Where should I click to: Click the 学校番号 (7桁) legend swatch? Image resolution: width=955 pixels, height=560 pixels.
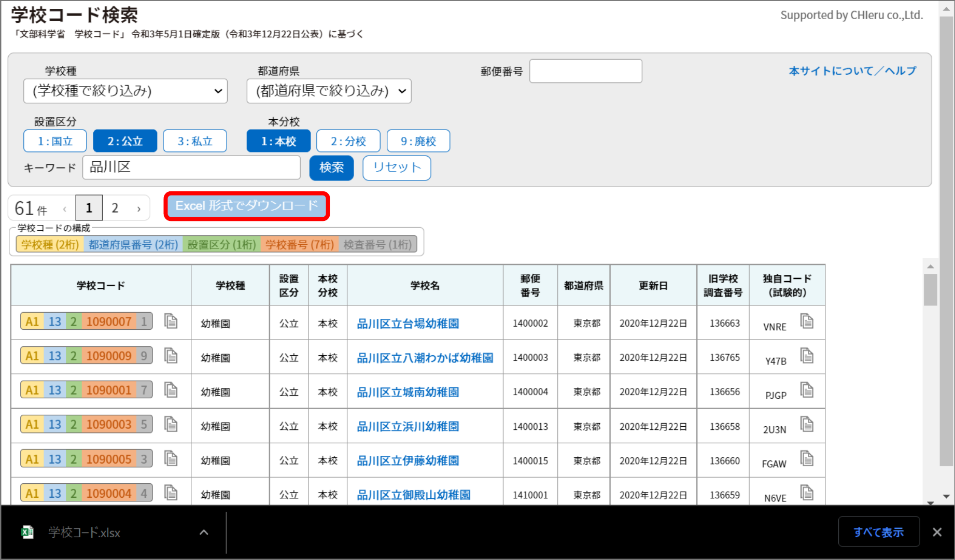point(300,244)
